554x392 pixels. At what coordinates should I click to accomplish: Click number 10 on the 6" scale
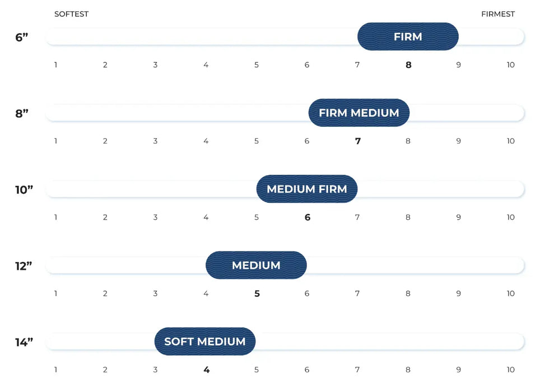click(510, 65)
